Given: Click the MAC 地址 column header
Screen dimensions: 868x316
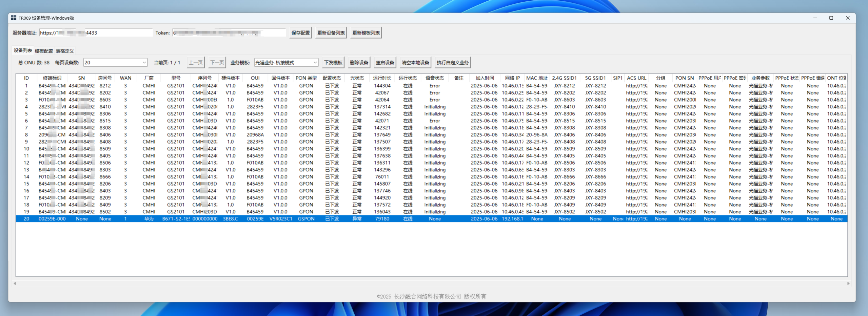Looking at the screenshot, I should click(x=537, y=78).
